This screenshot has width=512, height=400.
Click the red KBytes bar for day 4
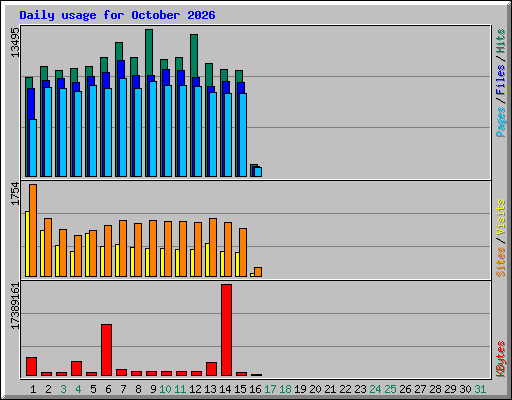76,368
